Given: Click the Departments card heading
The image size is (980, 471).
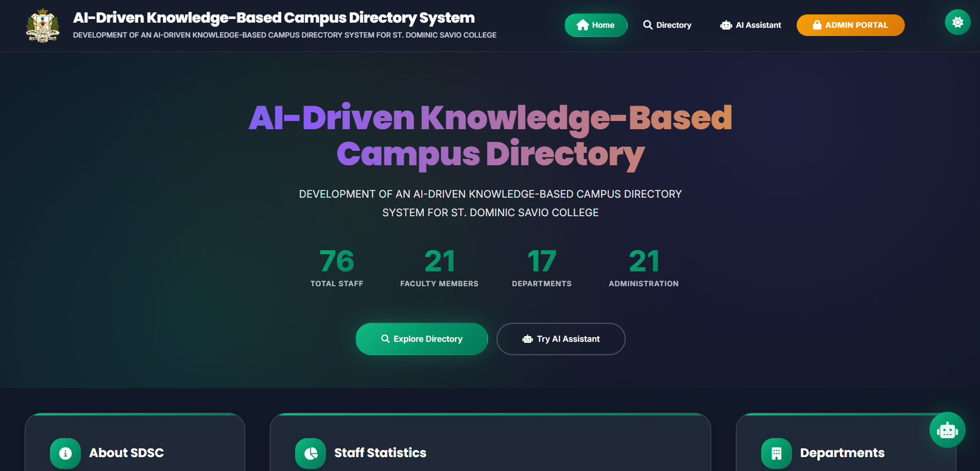Looking at the screenshot, I should tap(842, 453).
